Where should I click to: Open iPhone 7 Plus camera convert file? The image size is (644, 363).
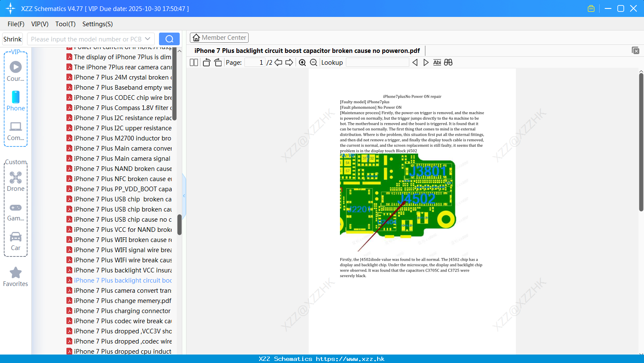coord(119,291)
